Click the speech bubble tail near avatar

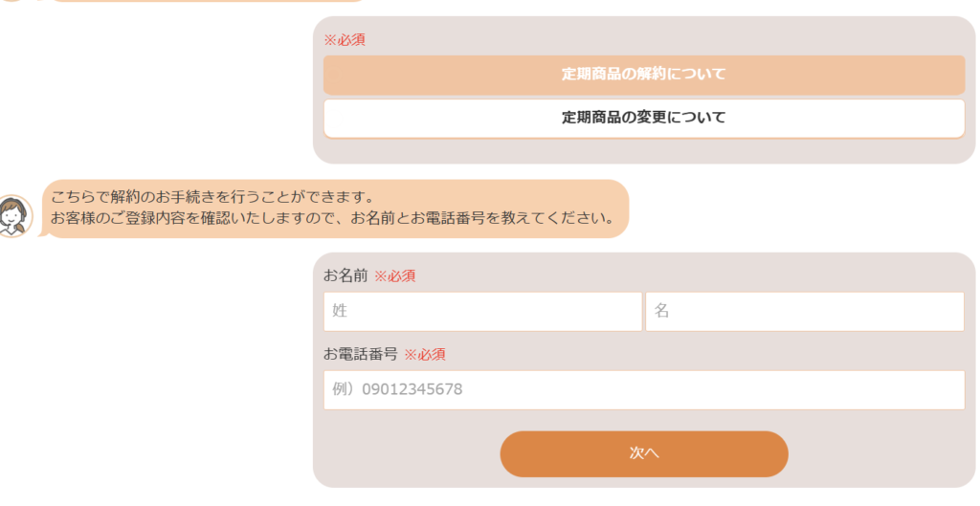click(x=42, y=233)
